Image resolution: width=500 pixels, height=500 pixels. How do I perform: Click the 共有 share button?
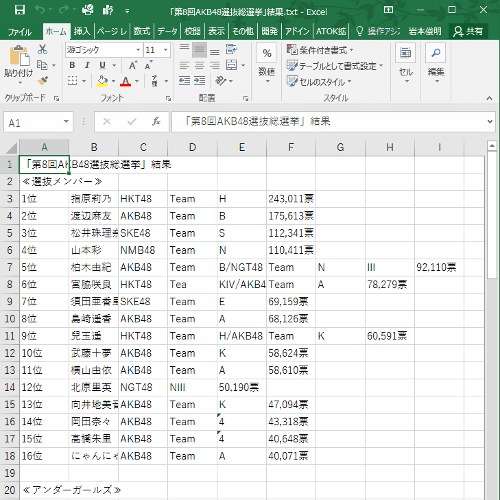coord(468,31)
